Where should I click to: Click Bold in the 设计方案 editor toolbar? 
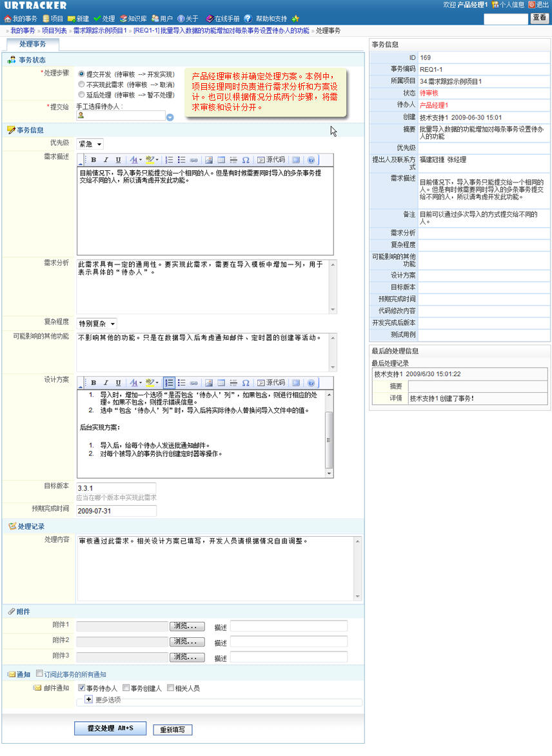[94, 383]
